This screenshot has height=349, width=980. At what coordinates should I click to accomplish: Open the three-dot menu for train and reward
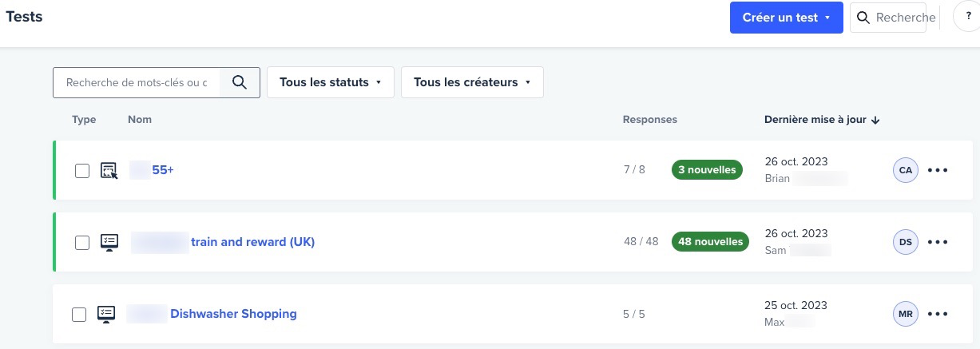tap(938, 242)
